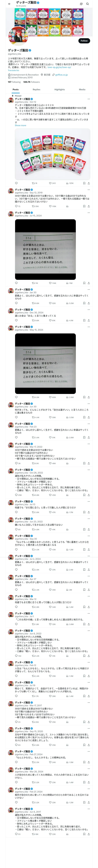
Task: Repost the Sep 12, 2019 post
Action: pos(33,206)
